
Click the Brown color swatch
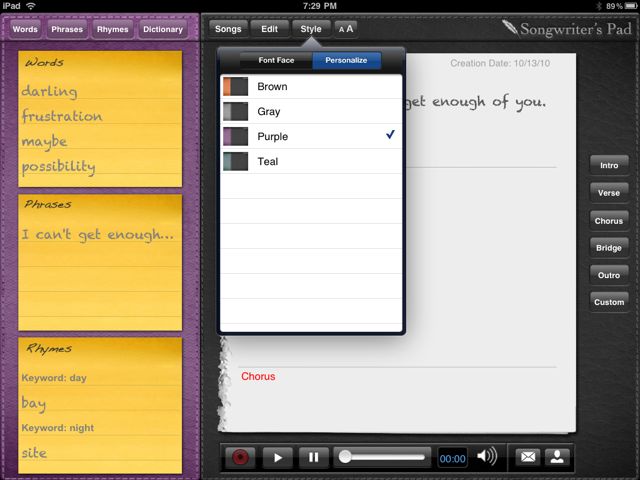(x=236, y=87)
